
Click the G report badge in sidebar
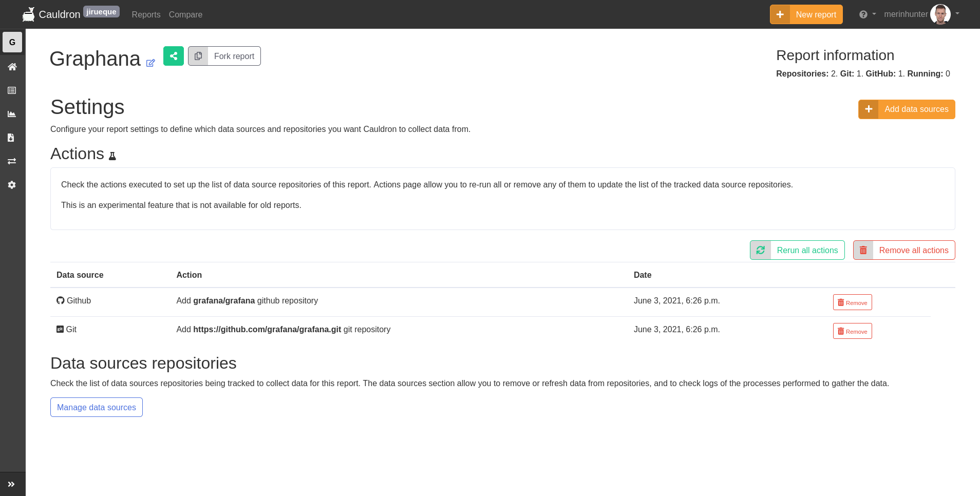click(x=12, y=42)
